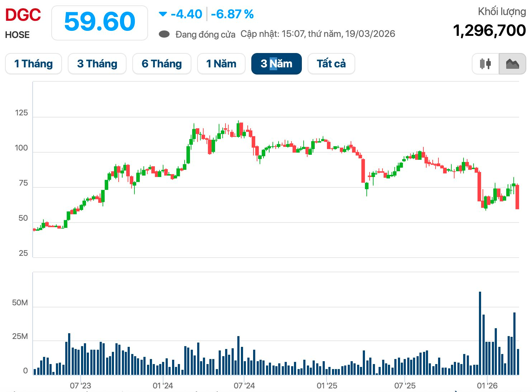Image resolution: width=532 pixels, height=392 pixels.
Task: Select the 3 Tháng time range
Action: tap(97, 64)
